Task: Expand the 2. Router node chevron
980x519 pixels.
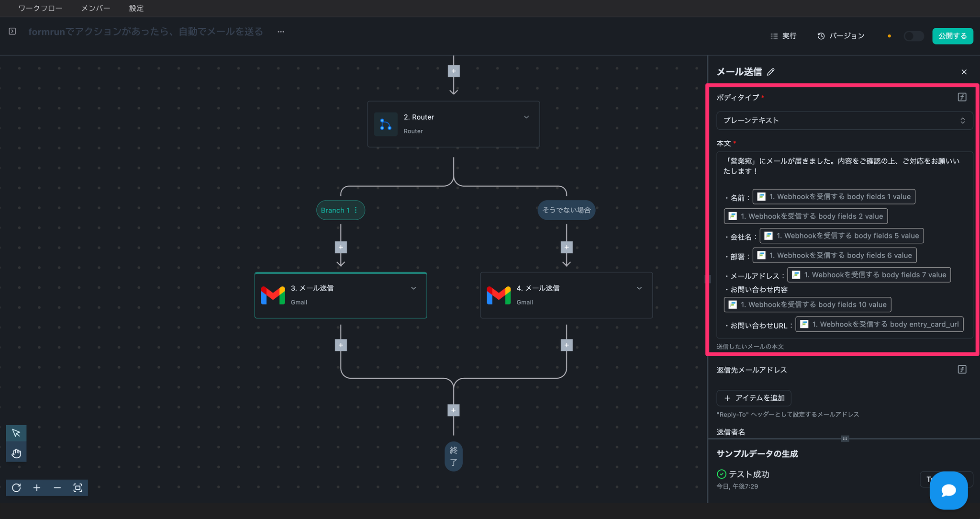Action: (x=526, y=117)
